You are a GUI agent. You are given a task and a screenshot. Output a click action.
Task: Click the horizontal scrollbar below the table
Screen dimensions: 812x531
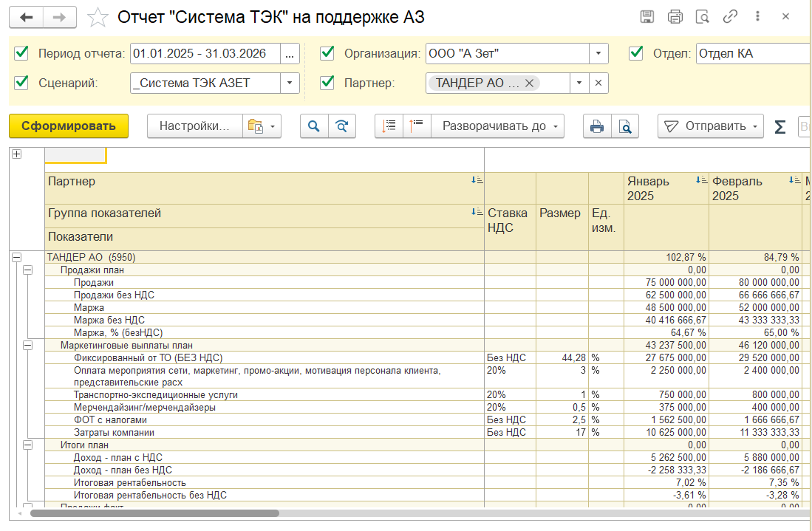[x=155, y=513]
